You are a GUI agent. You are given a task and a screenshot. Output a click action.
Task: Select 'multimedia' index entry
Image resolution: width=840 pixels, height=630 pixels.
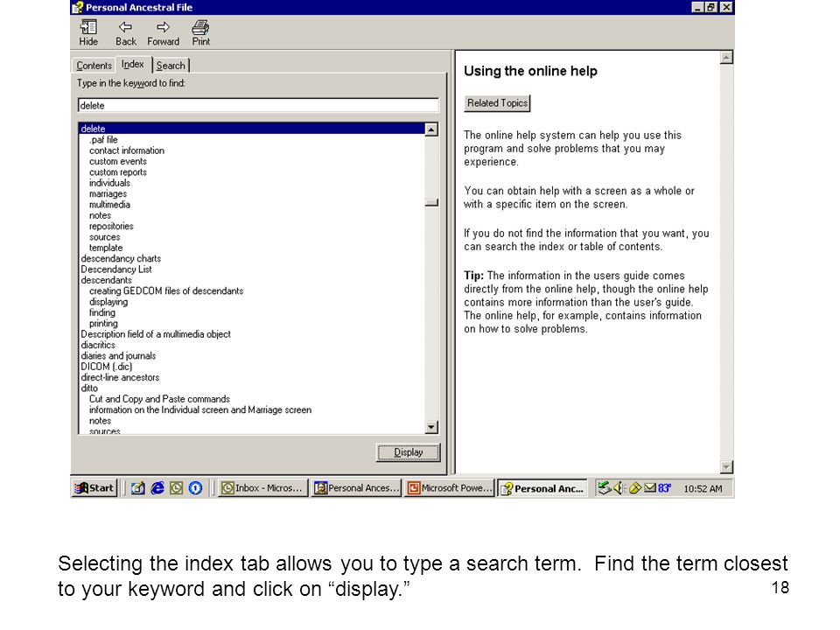(x=109, y=205)
